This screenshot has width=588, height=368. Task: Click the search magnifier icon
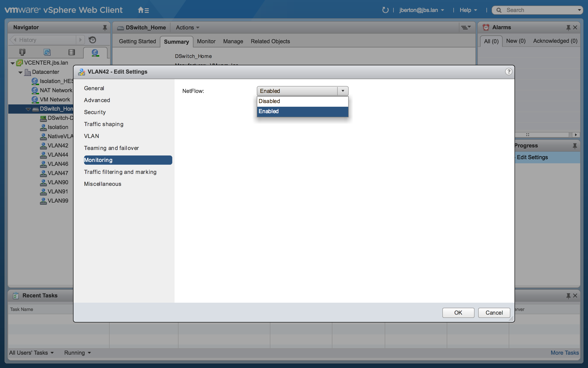click(x=499, y=10)
